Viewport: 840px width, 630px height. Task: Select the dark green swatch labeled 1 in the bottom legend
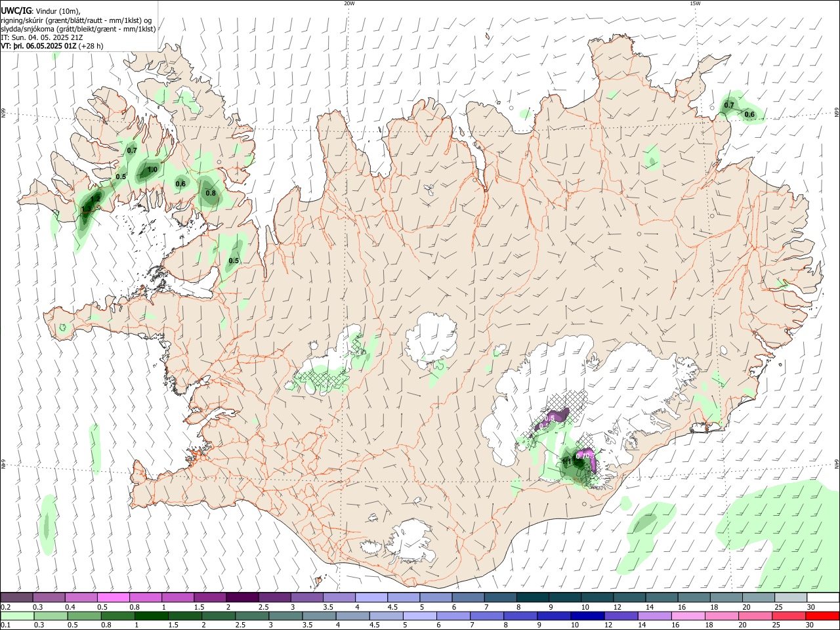point(151,616)
